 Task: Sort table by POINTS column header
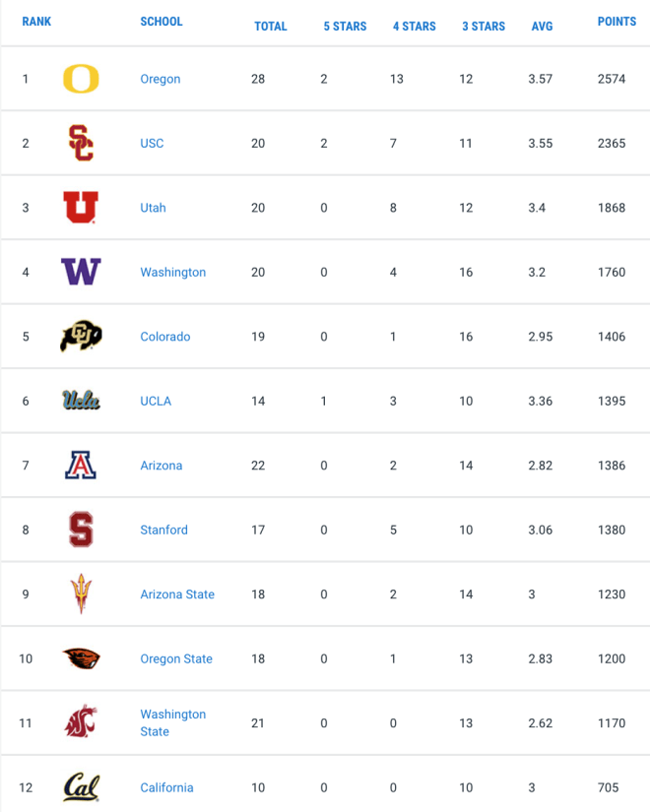617,22
